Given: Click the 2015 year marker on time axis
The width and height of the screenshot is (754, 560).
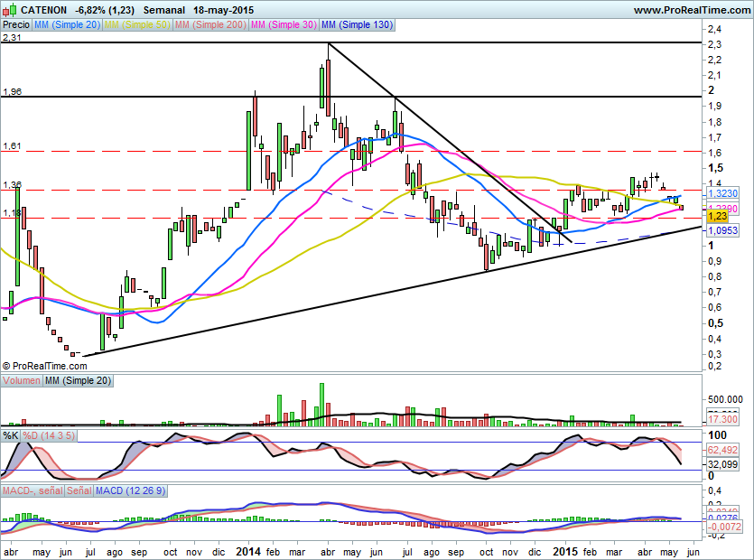Looking at the screenshot, I should pyautogui.click(x=565, y=550).
